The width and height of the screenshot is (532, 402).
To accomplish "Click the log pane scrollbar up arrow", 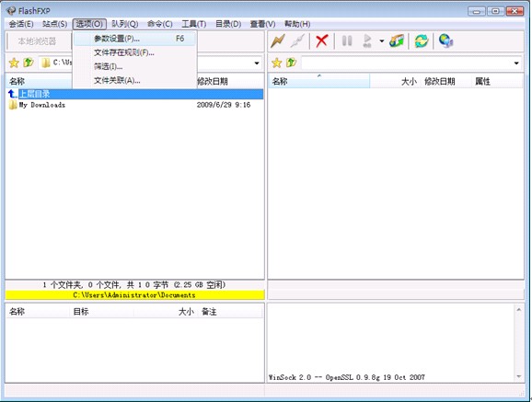I will pos(519,310).
